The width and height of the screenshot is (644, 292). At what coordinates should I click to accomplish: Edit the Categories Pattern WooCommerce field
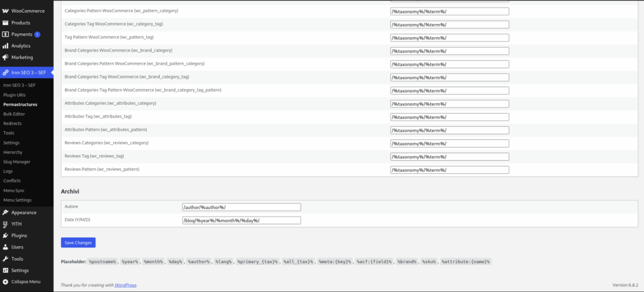[449, 11]
